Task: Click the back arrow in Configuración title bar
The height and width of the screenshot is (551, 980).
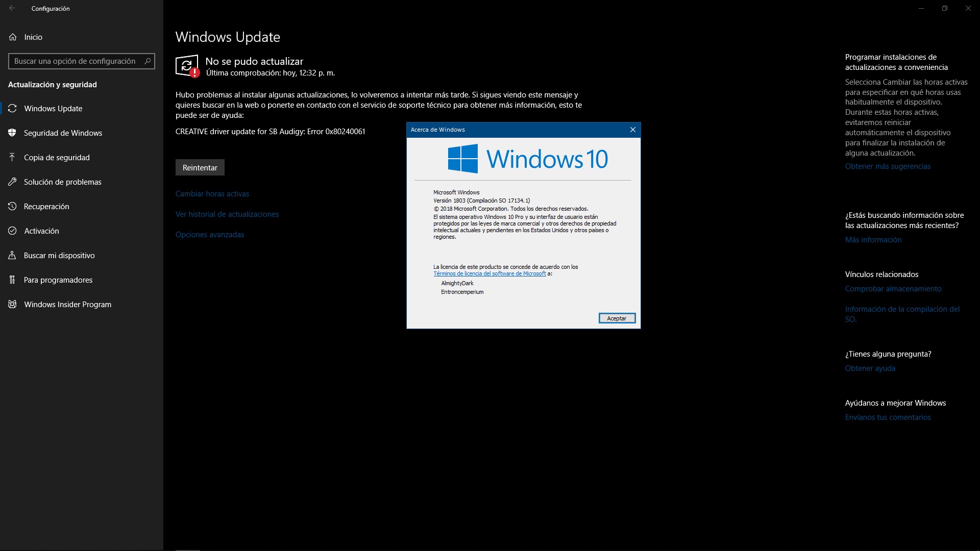Action: pyautogui.click(x=12, y=8)
